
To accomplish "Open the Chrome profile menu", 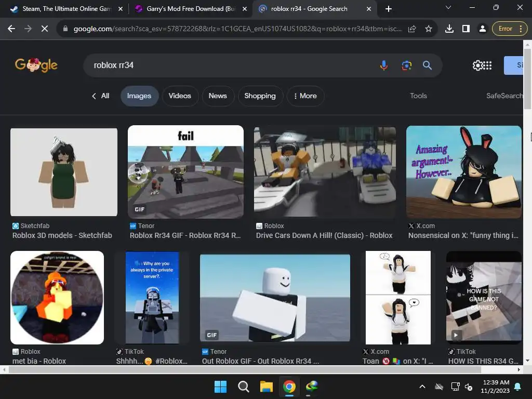I will click(x=482, y=29).
